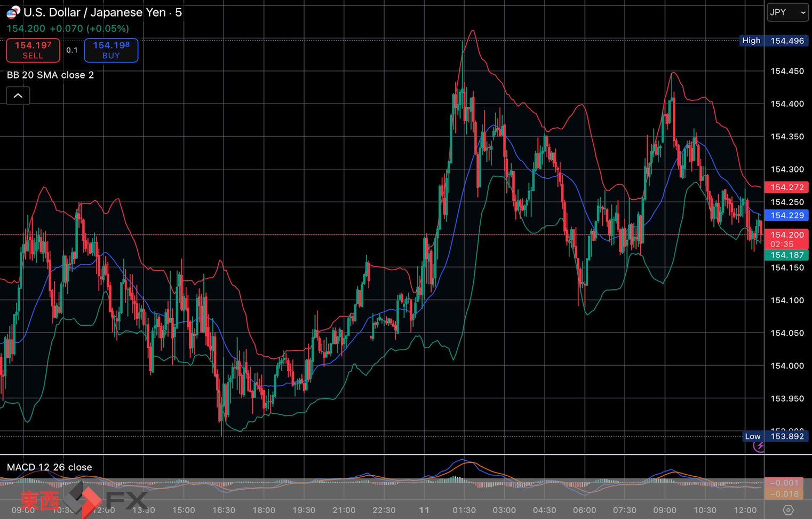Viewport: 812px width, 519px height.
Task: Click the Low 153.892 price marker
Action: (775, 436)
